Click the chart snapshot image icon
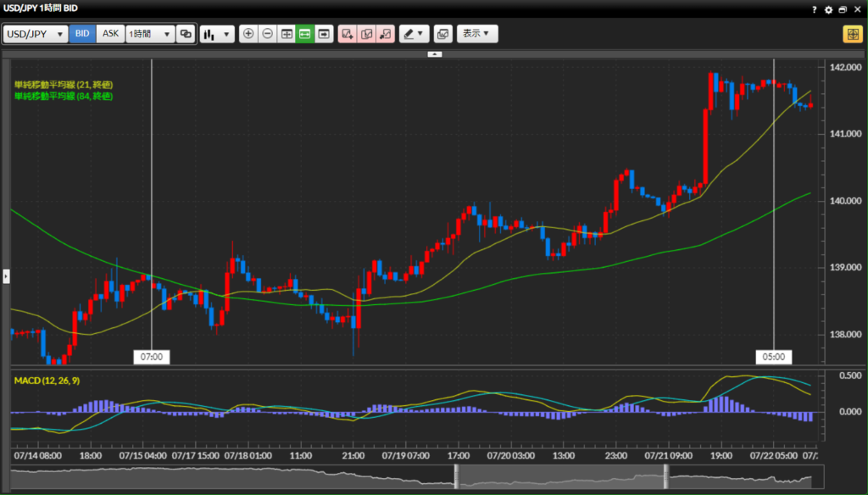 [x=442, y=34]
